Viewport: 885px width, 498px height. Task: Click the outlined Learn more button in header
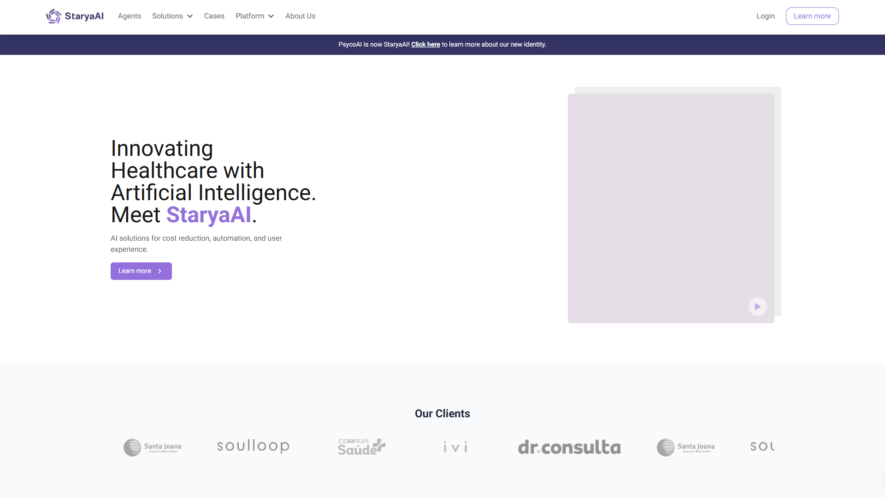tap(812, 16)
